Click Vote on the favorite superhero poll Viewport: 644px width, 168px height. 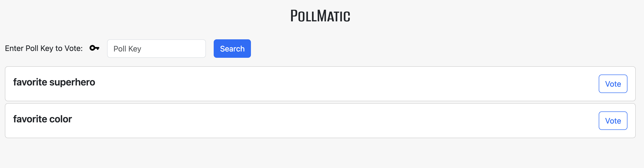pyautogui.click(x=613, y=84)
